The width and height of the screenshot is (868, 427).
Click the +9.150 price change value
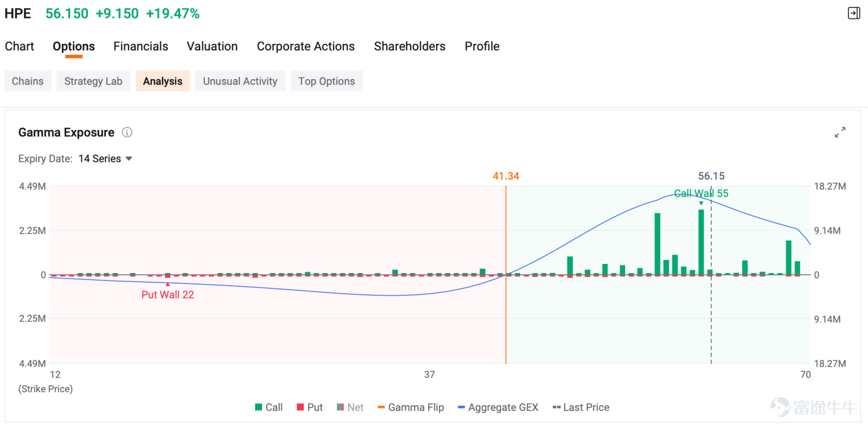(x=117, y=14)
